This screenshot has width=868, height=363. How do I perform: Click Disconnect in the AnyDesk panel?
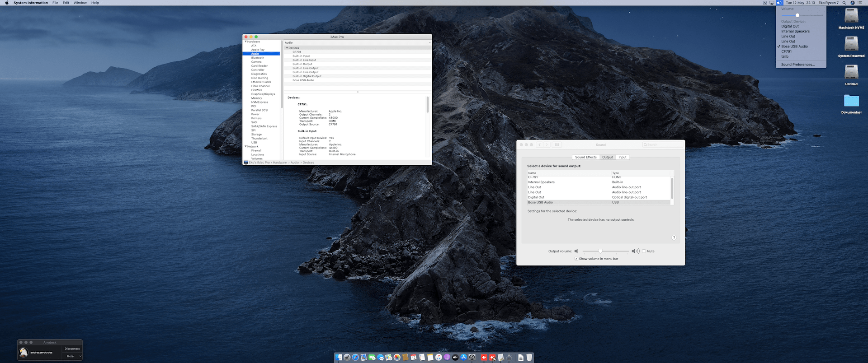72,349
